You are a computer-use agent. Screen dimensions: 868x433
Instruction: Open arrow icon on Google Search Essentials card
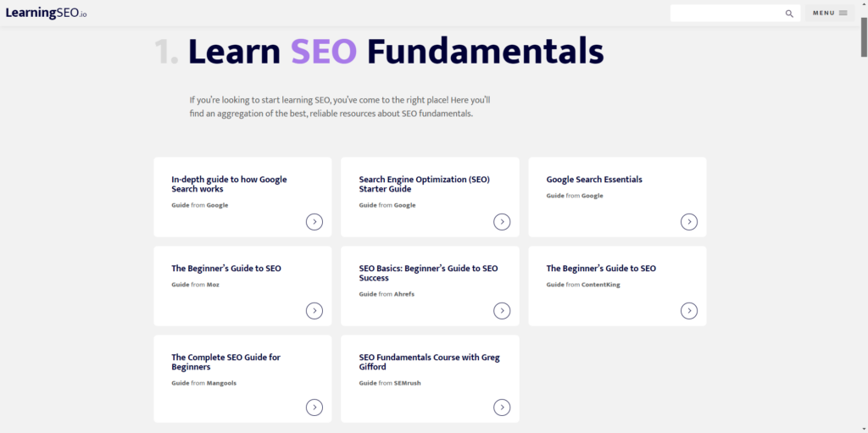(689, 222)
